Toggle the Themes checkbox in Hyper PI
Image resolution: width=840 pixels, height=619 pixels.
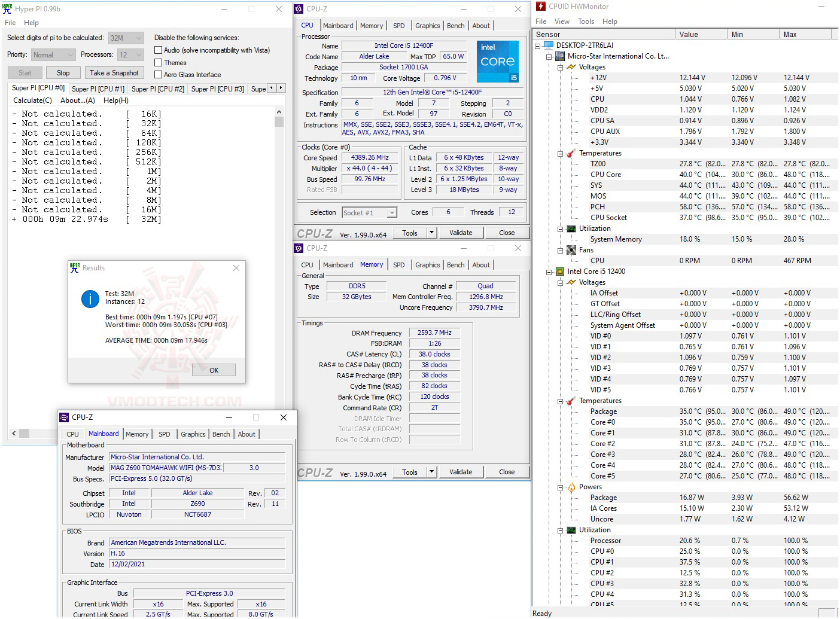coord(159,62)
